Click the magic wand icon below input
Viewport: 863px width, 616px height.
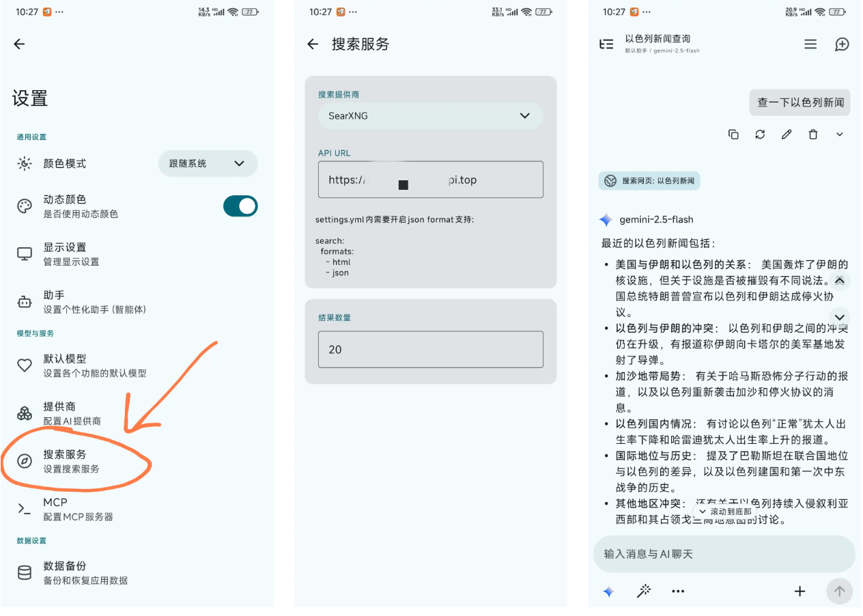643,591
